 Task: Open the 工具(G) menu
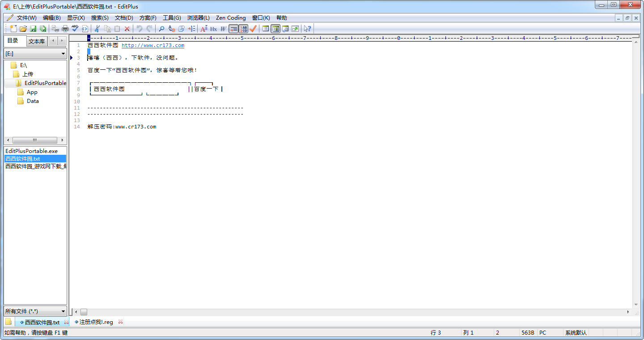click(x=172, y=18)
